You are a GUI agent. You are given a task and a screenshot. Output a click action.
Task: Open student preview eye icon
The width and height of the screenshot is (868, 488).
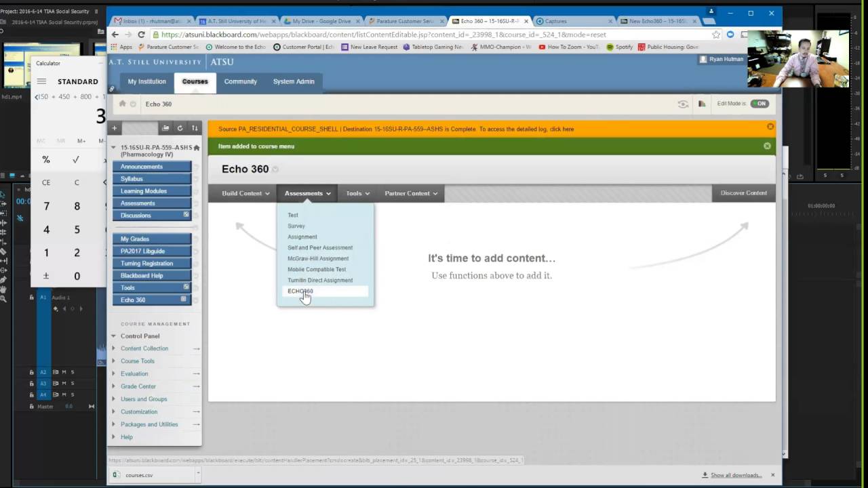(x=683, y=104)
